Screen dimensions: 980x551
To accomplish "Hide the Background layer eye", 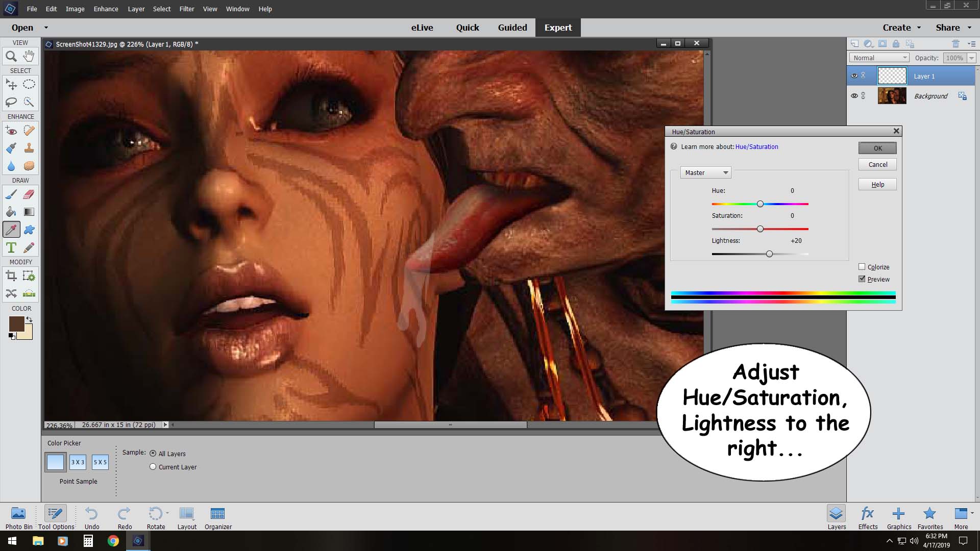I will (854, 95).
